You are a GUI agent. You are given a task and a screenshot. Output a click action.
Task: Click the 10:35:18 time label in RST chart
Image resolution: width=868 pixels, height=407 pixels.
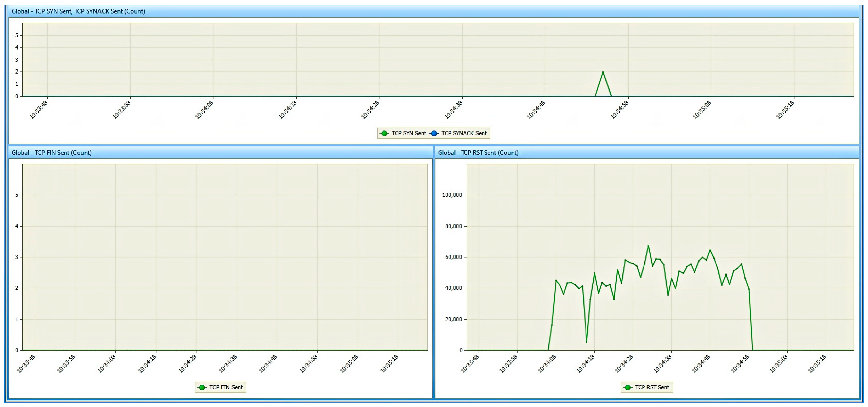(x=817, y=364)
